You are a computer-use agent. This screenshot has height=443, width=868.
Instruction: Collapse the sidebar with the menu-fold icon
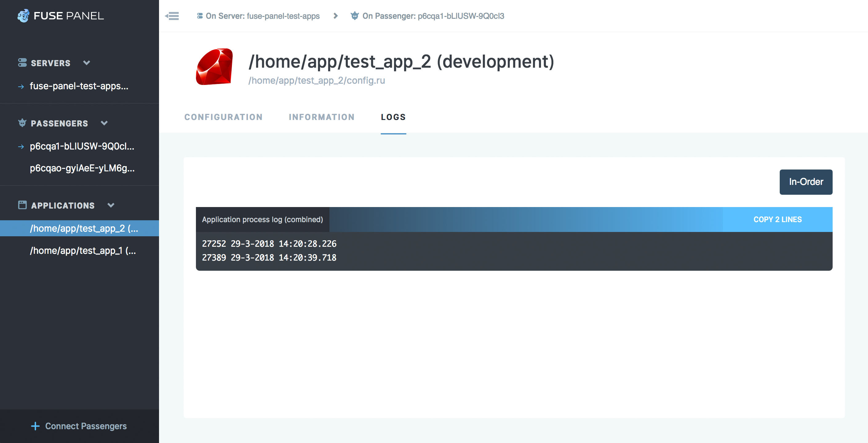[x=172, y=16]
